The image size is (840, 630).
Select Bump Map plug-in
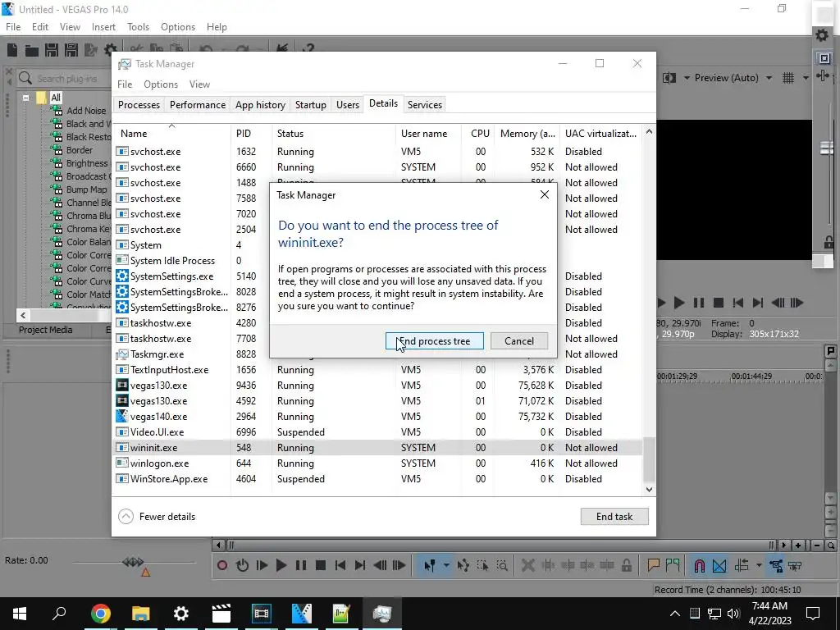point(86,189)
